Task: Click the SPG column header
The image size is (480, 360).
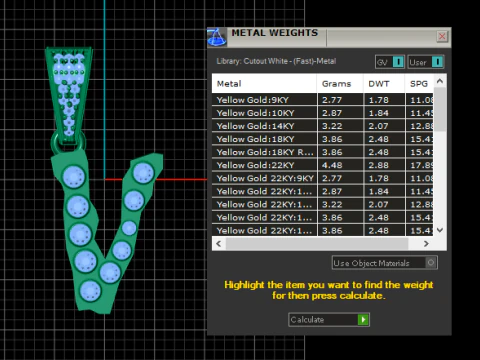Action: click(419, 84)
